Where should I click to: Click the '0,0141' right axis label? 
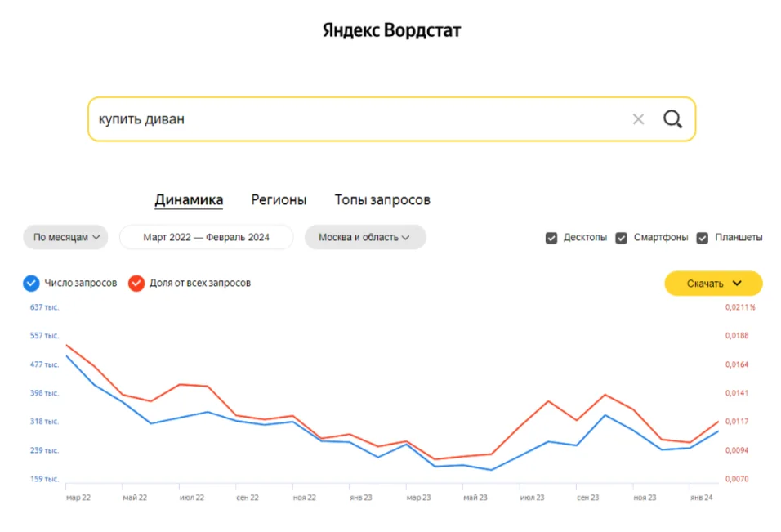[x=737, y=393]
